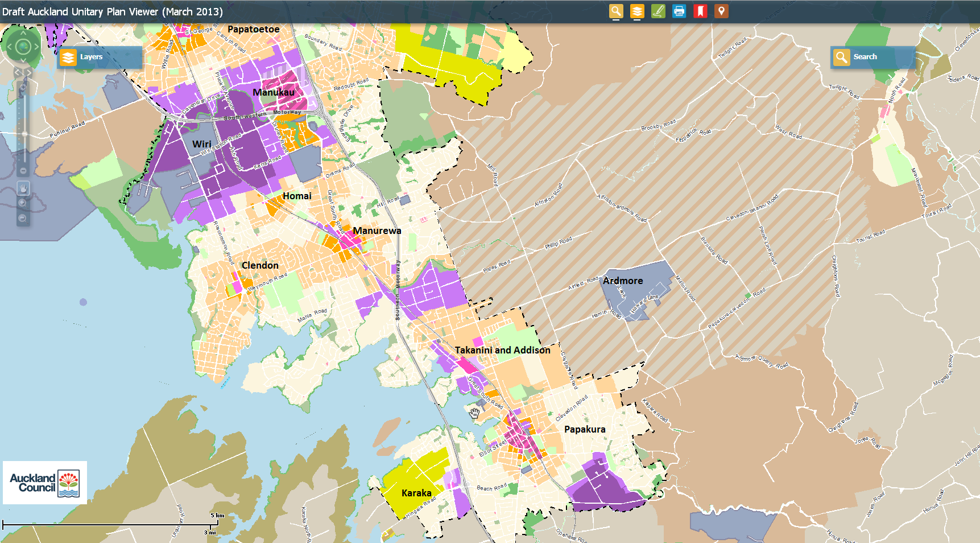Viewport: 980px width, 543px height.
Task: Open the Layers tool in the top toolbar
Action: 637,11
